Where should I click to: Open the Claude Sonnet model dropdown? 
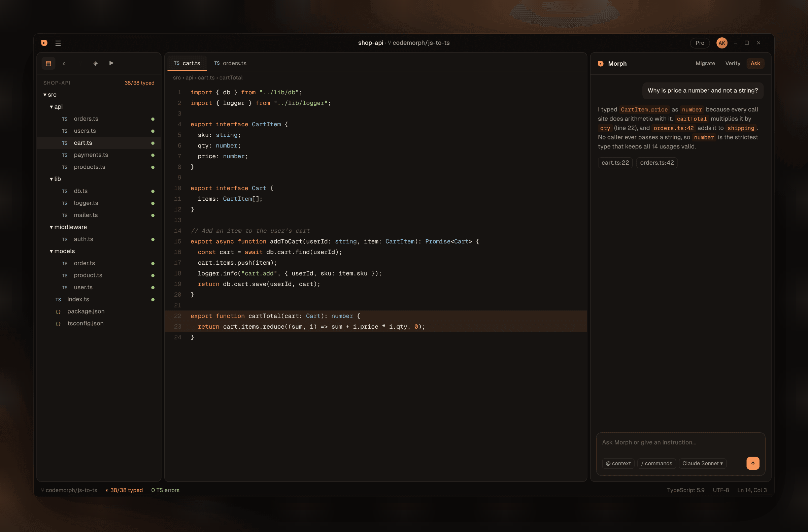pos(702,463)
